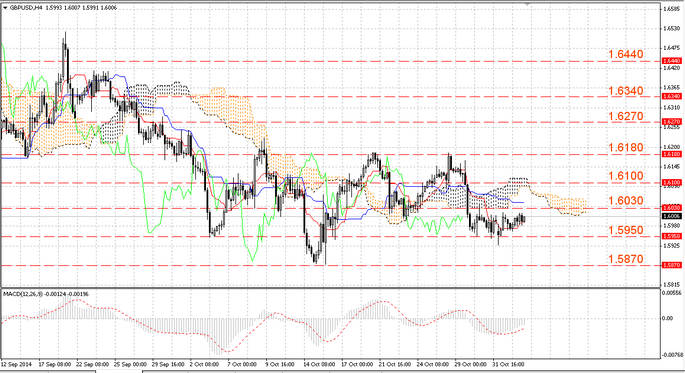The height and width of the screenshot is (373, 685).
Task: Click the 31 Oct 16:00 time label
Action: point(508,364)
